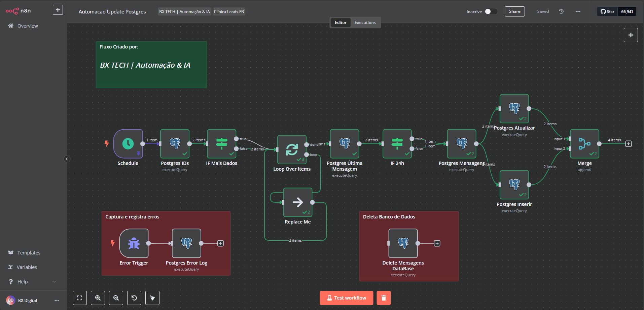Click the BX TECH | Automação & IA tag
The height and width of the screenshot is (310, 644).
tap(184, 12)
